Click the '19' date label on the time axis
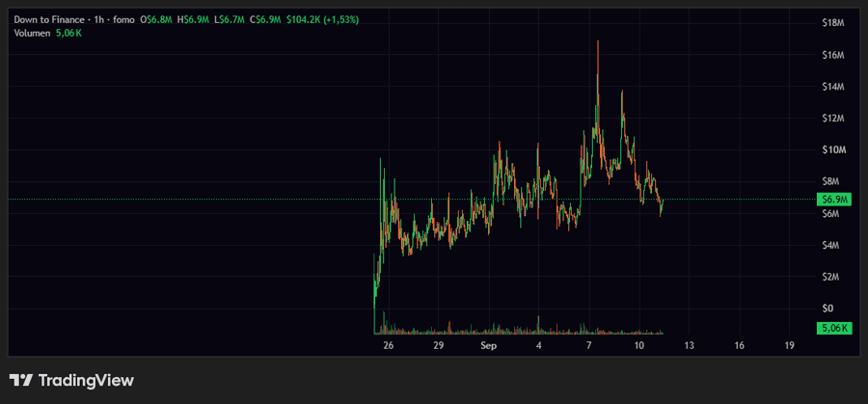The width and height of the screenshot is (868, 404). [x=789, y=346]
